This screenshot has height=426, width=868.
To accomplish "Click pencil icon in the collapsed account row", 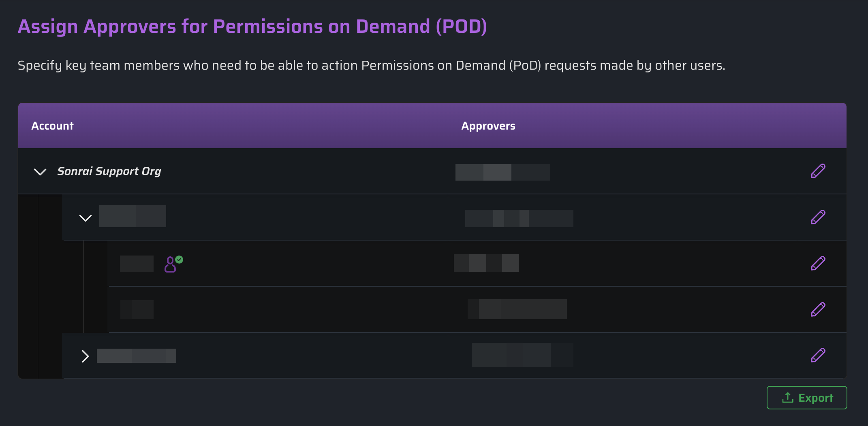I will point(818,355).
